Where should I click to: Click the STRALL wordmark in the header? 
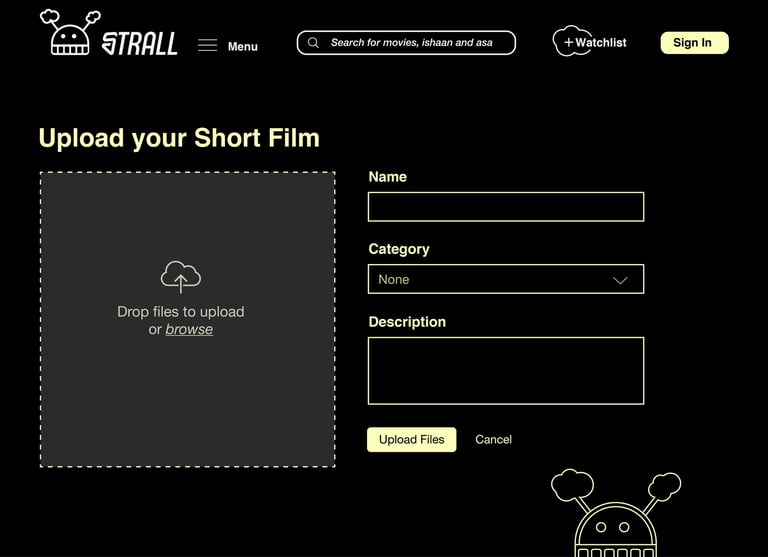tap(140, 44)
